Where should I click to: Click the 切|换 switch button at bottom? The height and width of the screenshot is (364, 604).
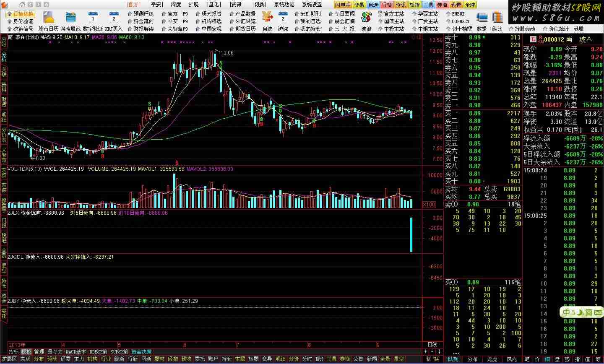click(432, 359)
